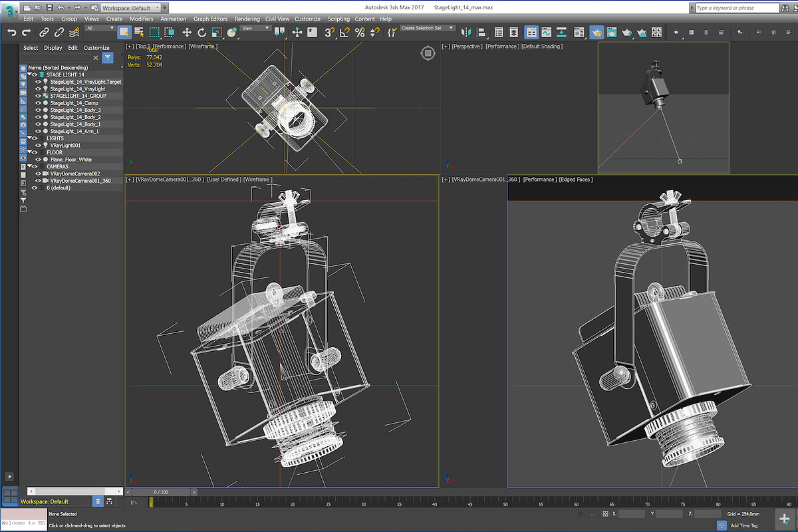798x532 pixels.
Task: Toggle Angle Snap in toolbar
Action: click(345, 32)
